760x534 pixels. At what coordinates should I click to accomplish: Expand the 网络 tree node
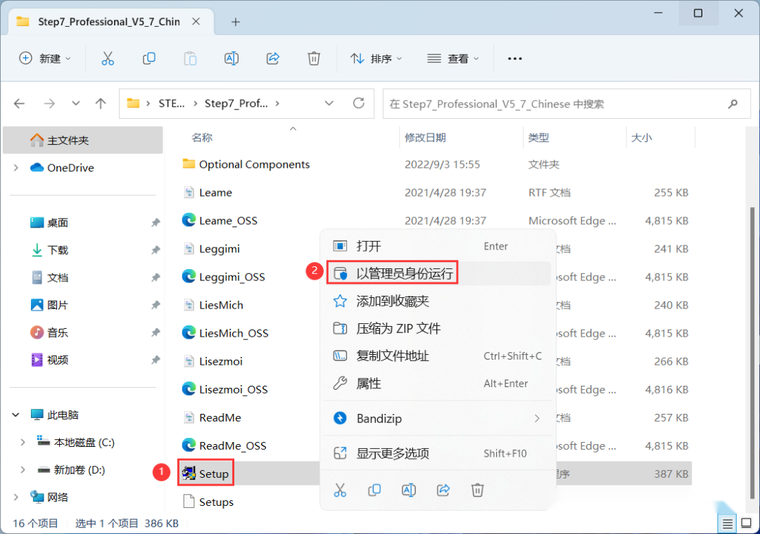click(16, 497)
